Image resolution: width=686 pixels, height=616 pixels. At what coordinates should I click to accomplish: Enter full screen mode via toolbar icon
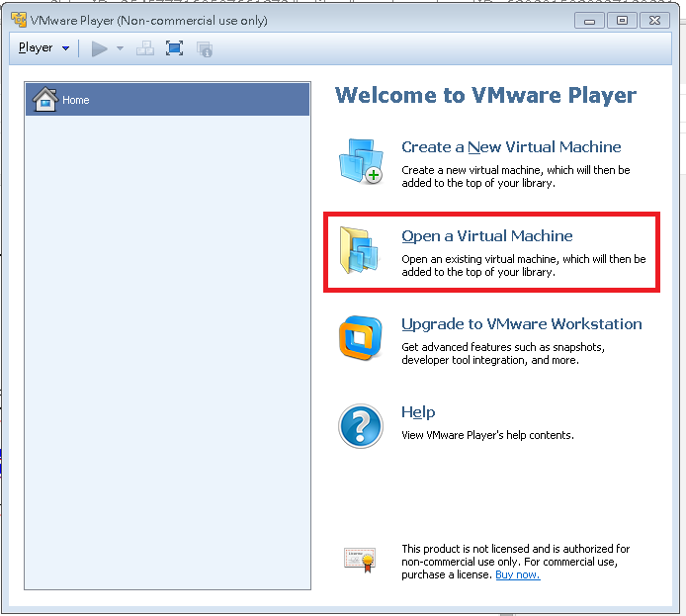(x=175, y=48)
